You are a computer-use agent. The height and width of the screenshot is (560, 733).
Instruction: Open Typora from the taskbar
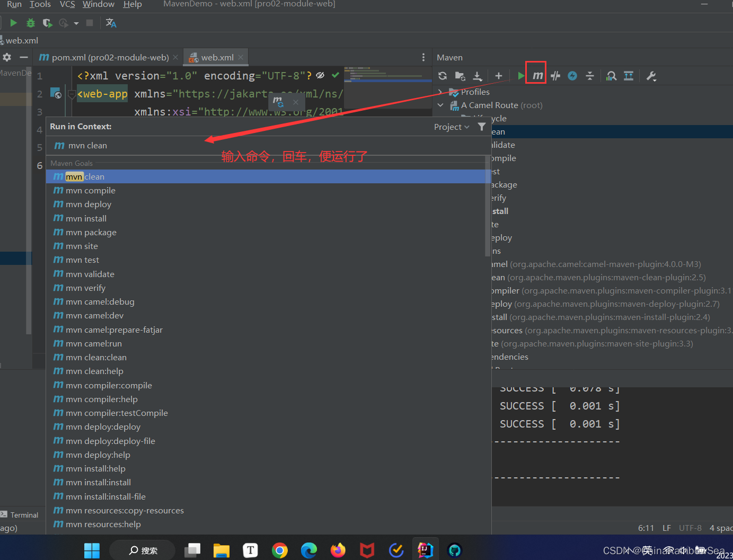pyautogui.click(x=251, y=550)
